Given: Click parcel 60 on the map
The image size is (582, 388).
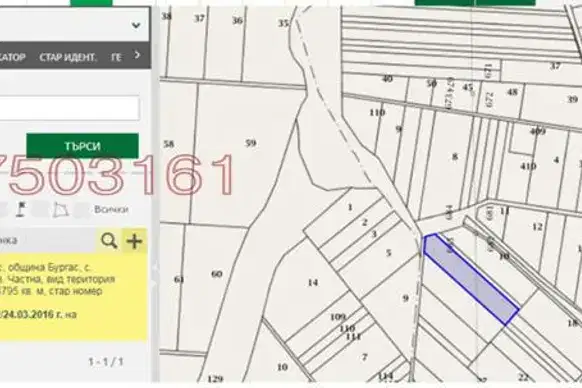Looking at the screenshot, I should [x=217, y=274].
